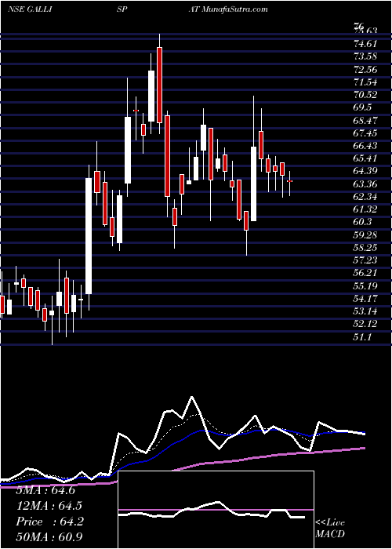
Task: Click the '50MA : 60.9' readout
Action: 49,537
